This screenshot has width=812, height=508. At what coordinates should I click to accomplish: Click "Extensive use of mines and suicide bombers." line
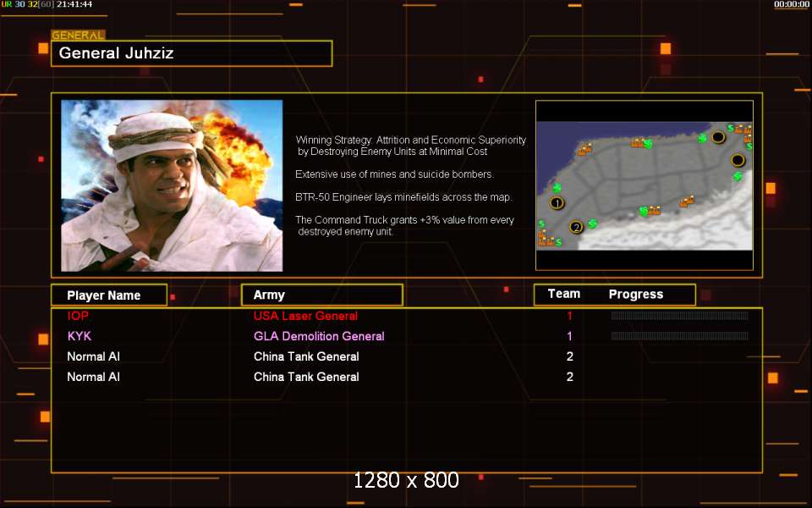395,174
